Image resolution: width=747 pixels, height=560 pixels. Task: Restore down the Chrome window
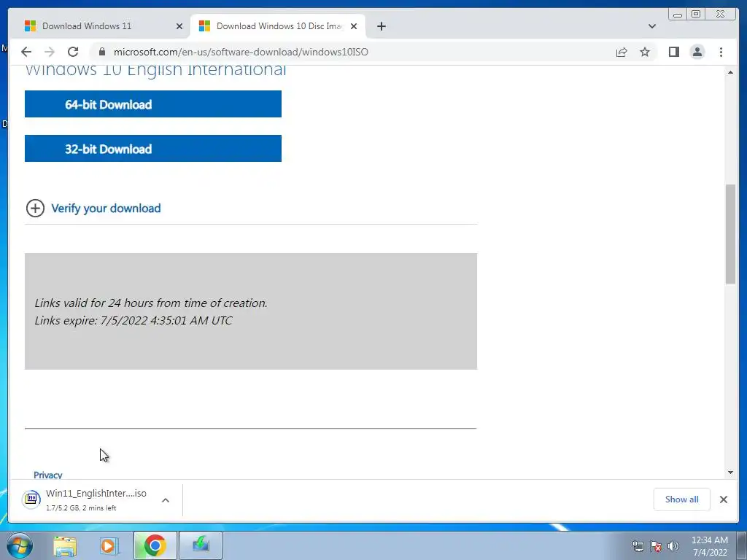[x=695, y=15]
